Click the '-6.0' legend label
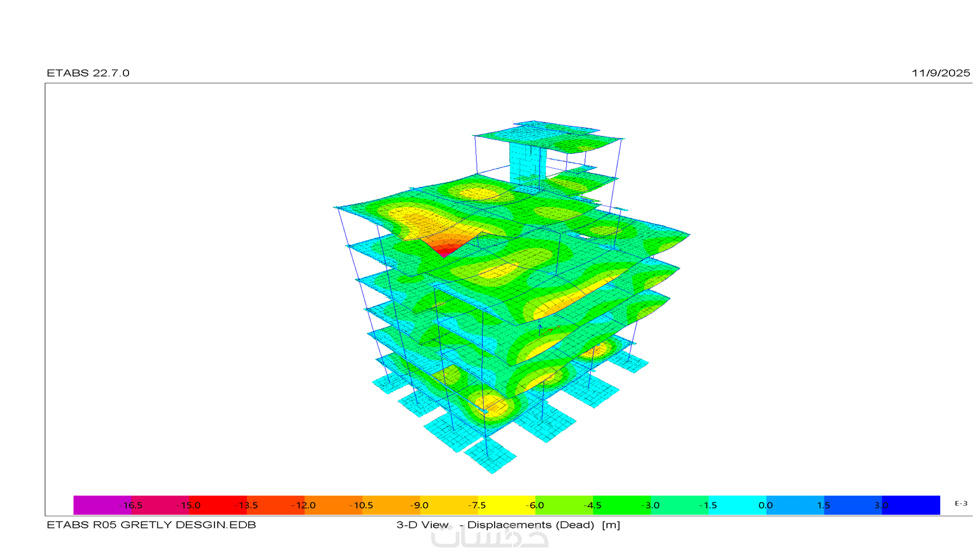Screen dimensions: 980x559 [535, 505]
